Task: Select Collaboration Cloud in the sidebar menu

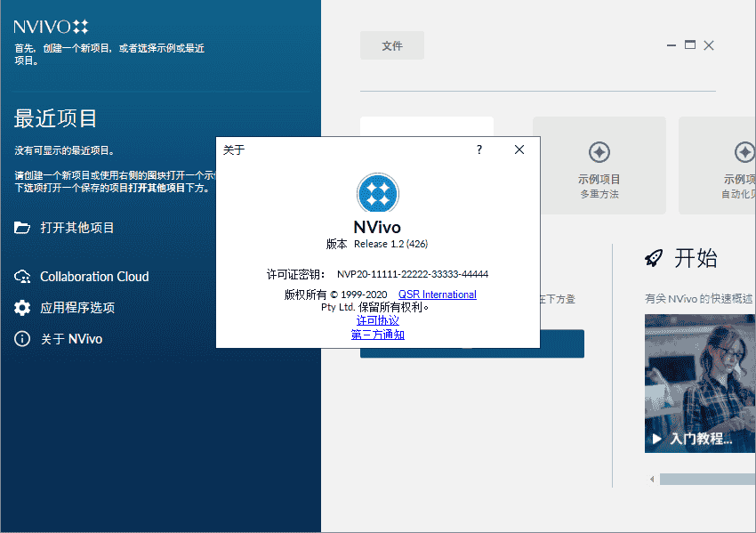Action: click(x=93, y=277)
